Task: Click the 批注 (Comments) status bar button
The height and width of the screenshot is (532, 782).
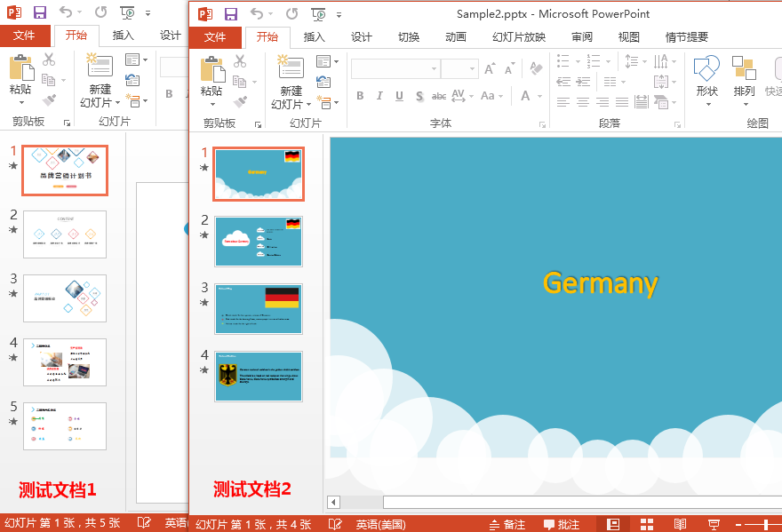Action: pyautogui.click(x=562, y=524)
